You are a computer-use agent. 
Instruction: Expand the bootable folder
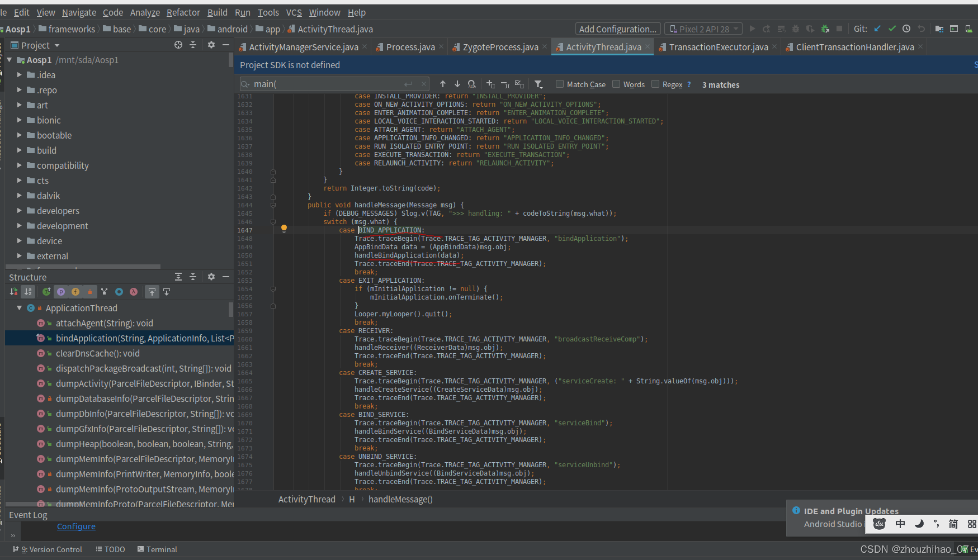[x=20, y=135]
